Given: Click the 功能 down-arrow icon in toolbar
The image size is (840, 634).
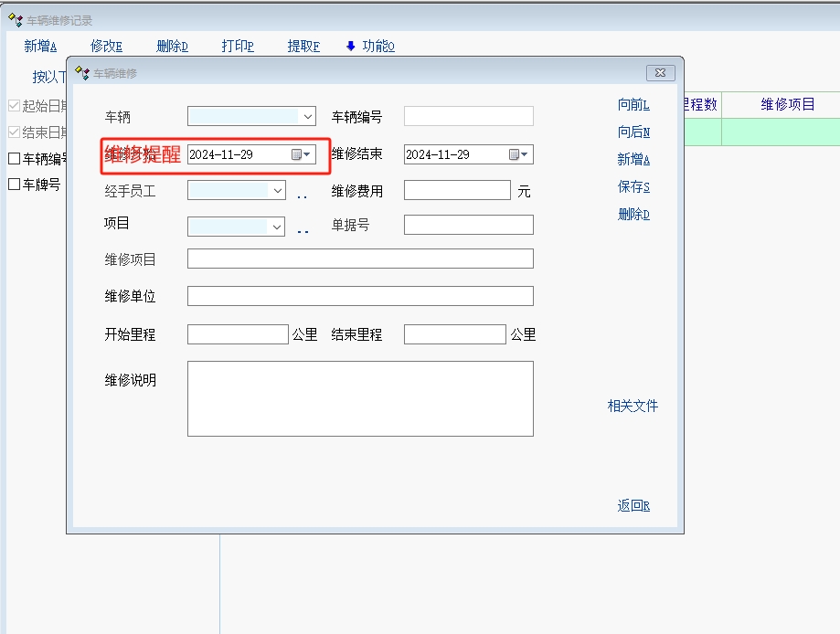Looking at the screenshot, I should 350,47.
